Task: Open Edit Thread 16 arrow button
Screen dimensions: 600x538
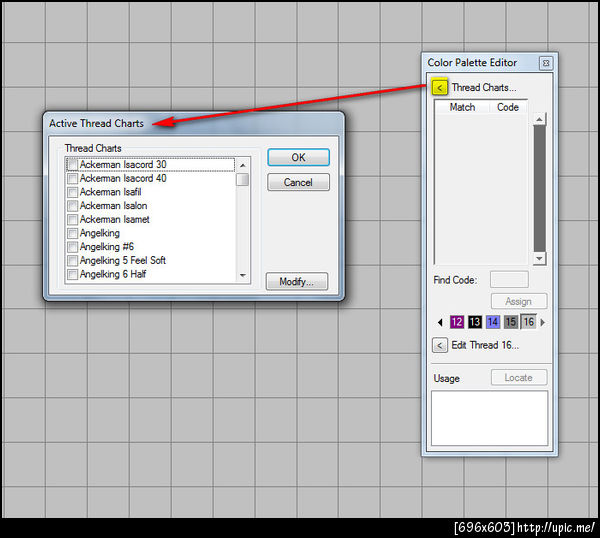Action: [440, 346]
